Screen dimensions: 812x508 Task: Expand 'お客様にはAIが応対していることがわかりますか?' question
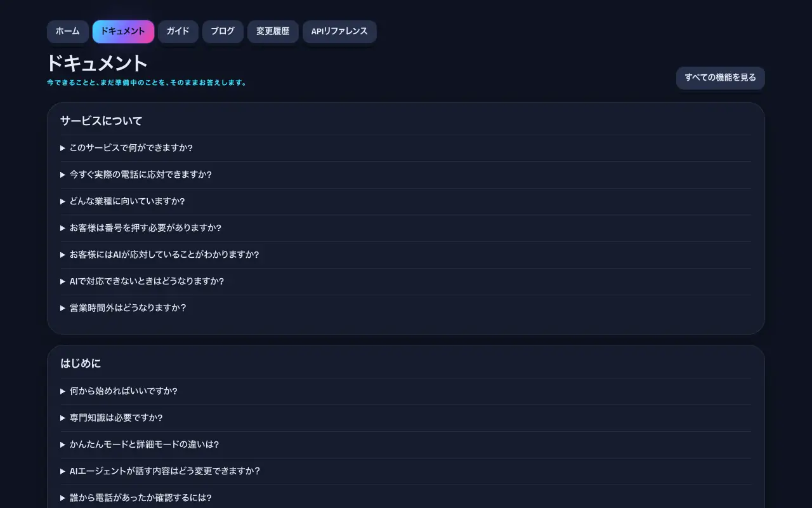click(406, 255)
